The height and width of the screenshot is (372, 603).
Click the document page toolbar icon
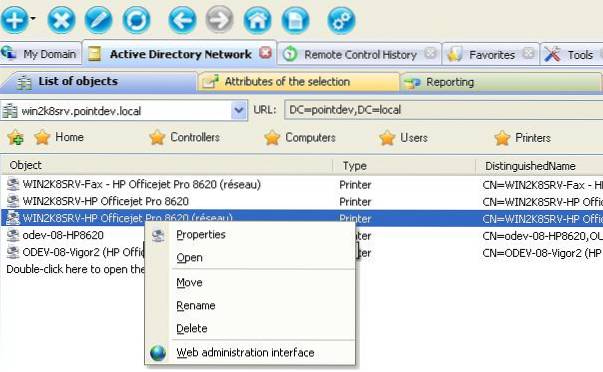295,20
